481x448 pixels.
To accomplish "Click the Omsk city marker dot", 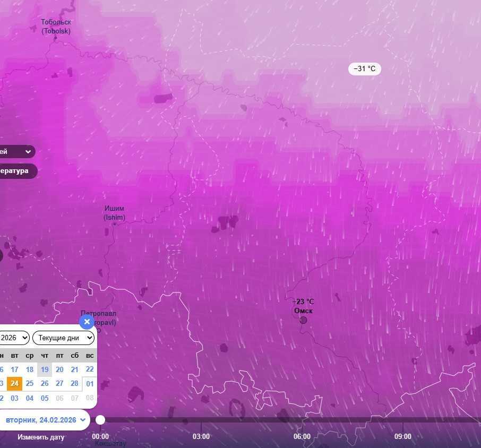I will [x=303, y=320].
